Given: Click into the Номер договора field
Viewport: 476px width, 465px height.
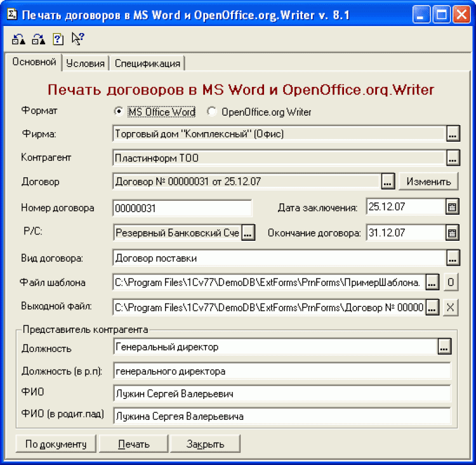Looking at the screenshot, I should (x=182, y=208).
